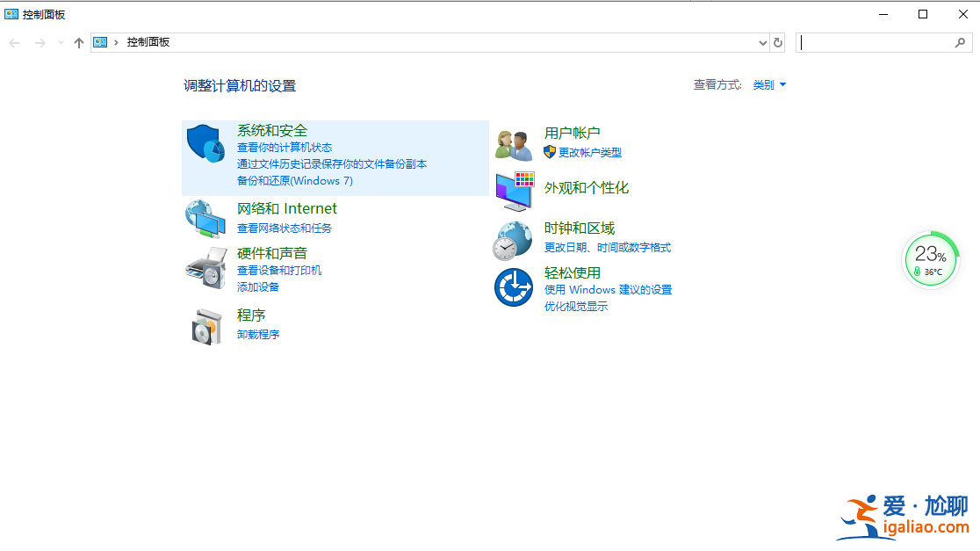Open 卸载程序 link
Viewport: 980px width, 551px height.
coord(258,335)
